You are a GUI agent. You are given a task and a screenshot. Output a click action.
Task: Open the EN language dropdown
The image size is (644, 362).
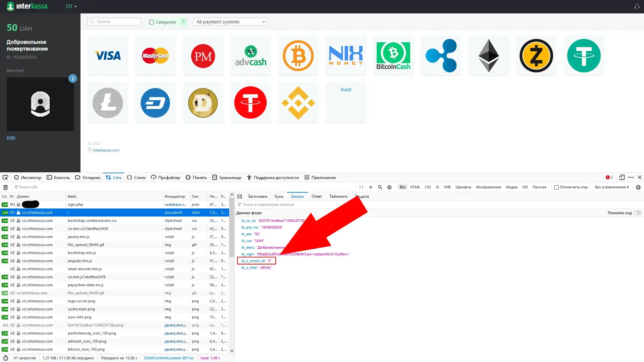(x=71, y=6)
